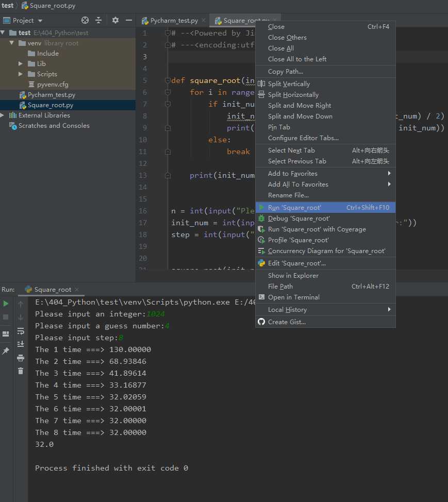448x502 pixels.
Task: Open Project panel settings gear
Action: click(115, 21)
